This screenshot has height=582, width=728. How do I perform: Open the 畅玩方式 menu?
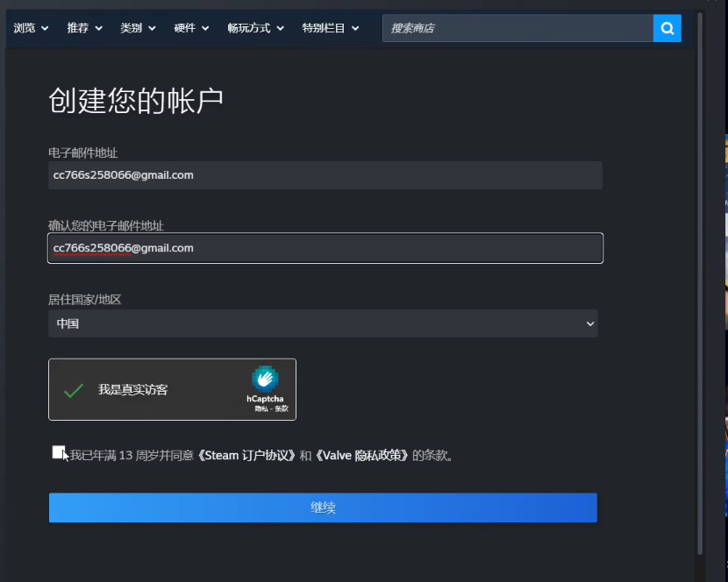point(255,28)
